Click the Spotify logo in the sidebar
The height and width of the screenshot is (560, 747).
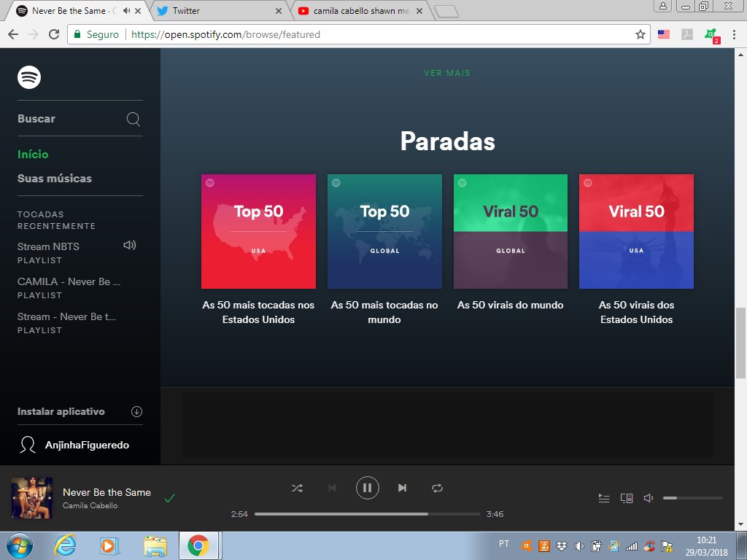(x=29, y=77)
